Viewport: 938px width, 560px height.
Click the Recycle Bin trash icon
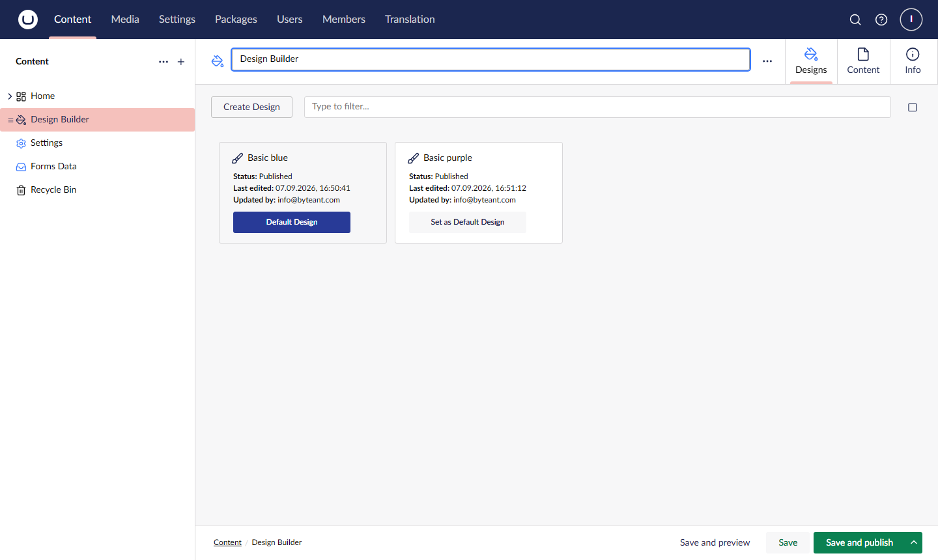pos(21,190)
